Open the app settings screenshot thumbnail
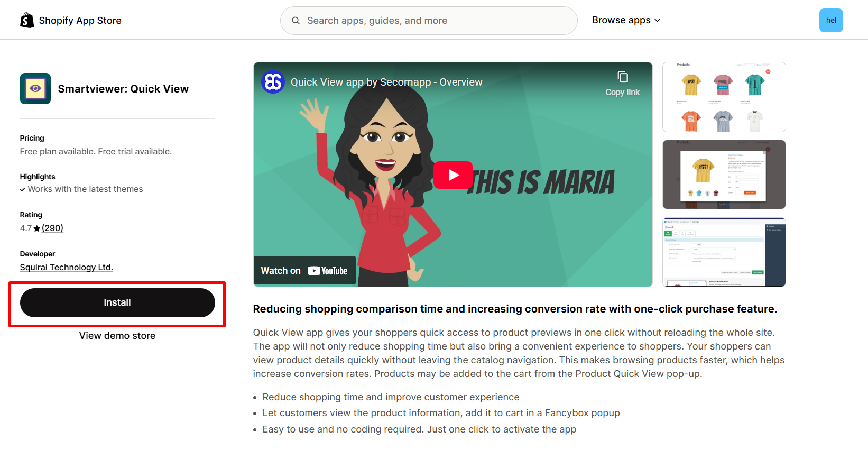Image resolution: width=868 pixels, height=450 pixels. (x=724, y=252)
